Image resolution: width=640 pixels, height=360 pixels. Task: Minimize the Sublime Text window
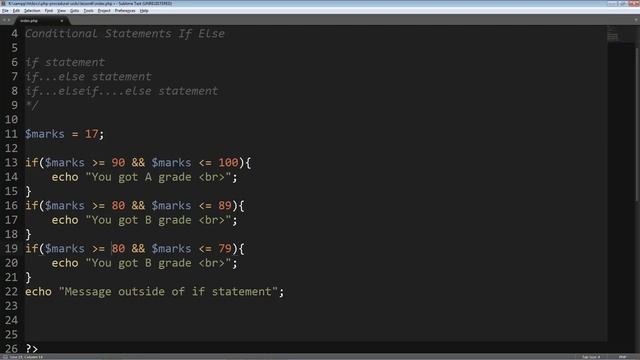point(612,3)
